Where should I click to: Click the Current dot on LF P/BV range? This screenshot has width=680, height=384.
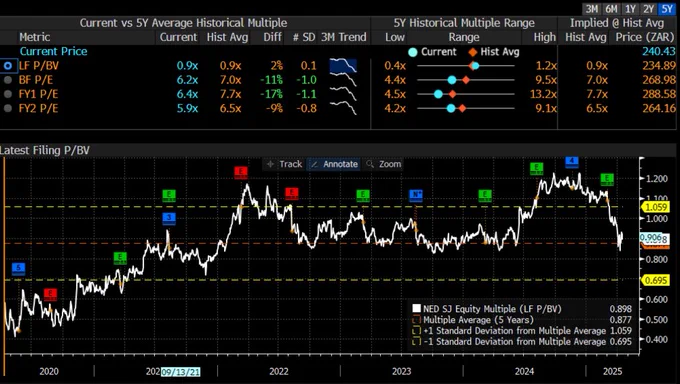[475, 66]
